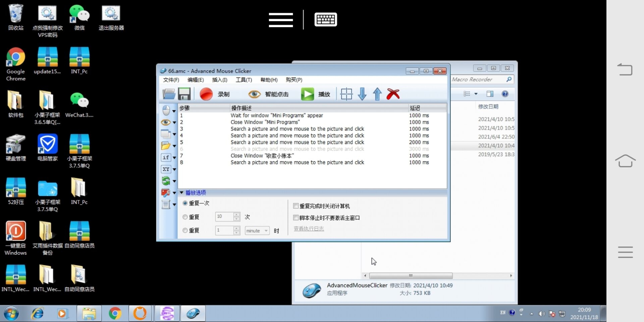Expand the 'if' condition sidebar dropdown

pos(174,158)
